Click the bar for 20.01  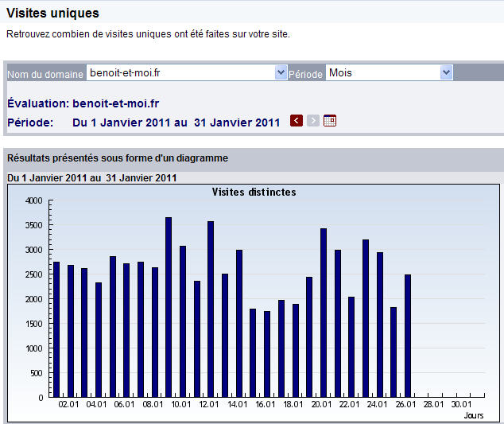(324, 313)
